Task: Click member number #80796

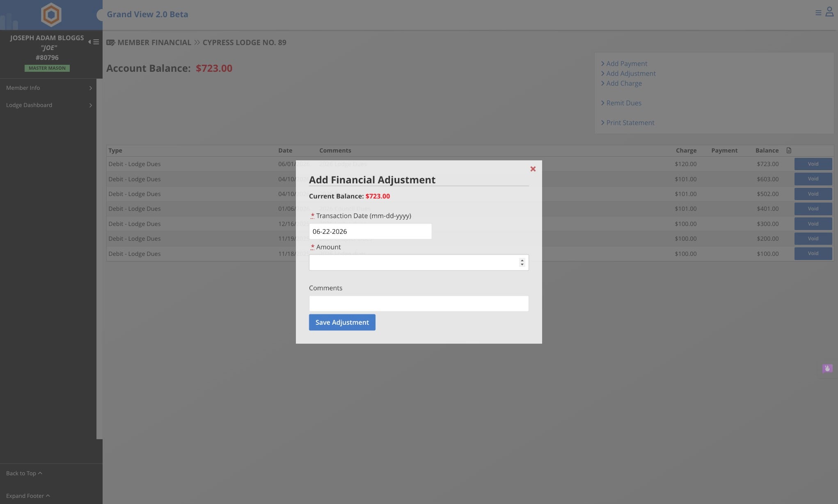Action: click(x=47, y=58)
